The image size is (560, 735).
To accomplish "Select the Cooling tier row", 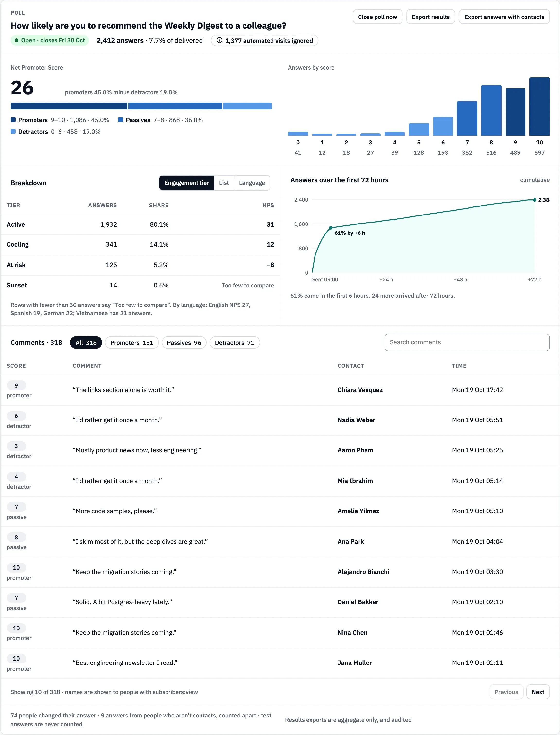I will click(140, 244).
